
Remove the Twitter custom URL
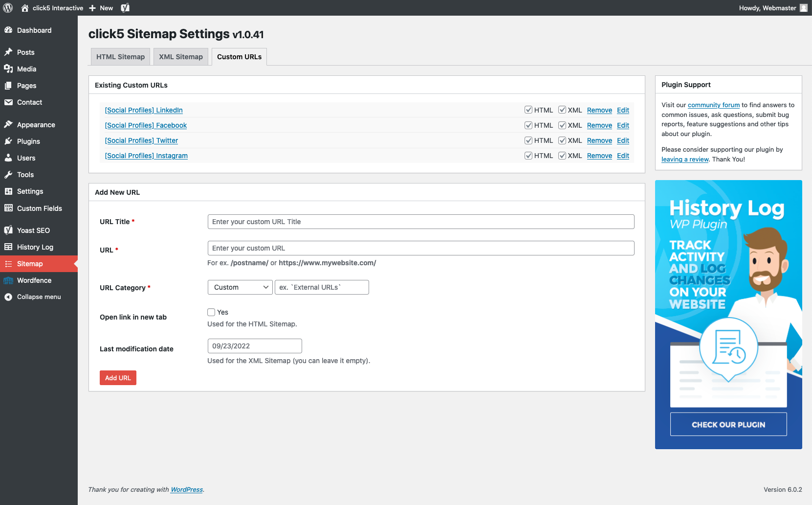coord(599,140)
